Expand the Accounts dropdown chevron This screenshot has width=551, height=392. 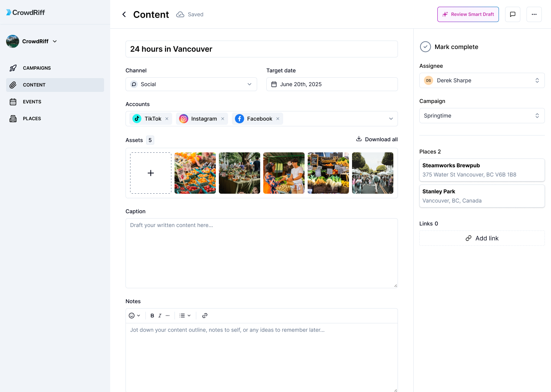[x=391, y=119]
